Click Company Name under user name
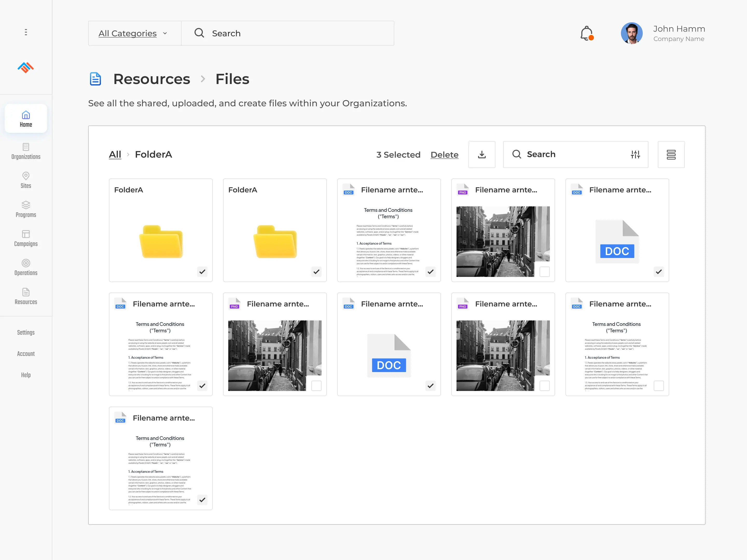The width and height of the screenshot is (747, 560). 679,39
